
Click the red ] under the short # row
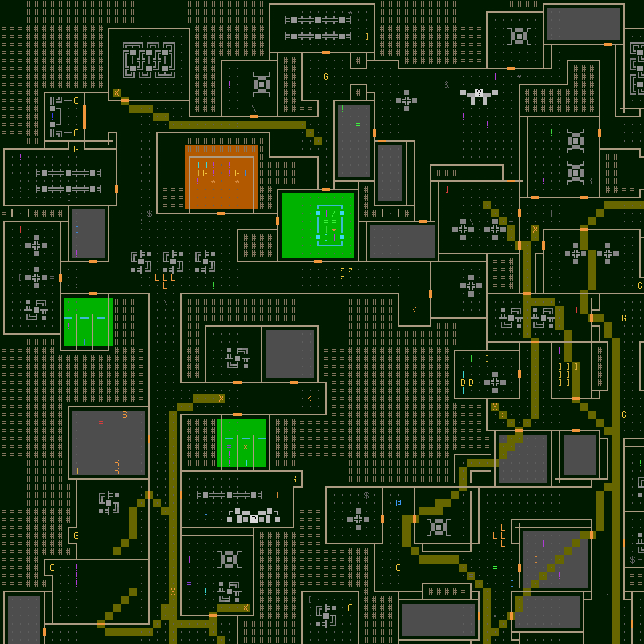(x=447, y=189)
